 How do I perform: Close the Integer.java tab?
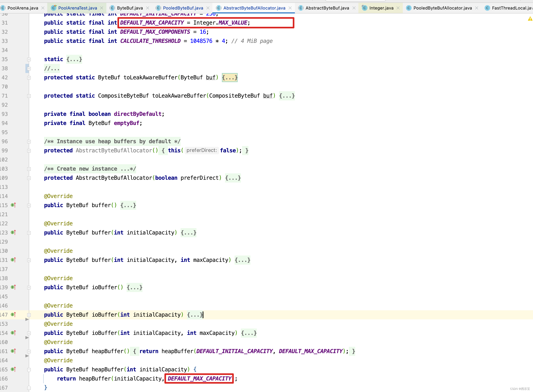click(398, 8)
